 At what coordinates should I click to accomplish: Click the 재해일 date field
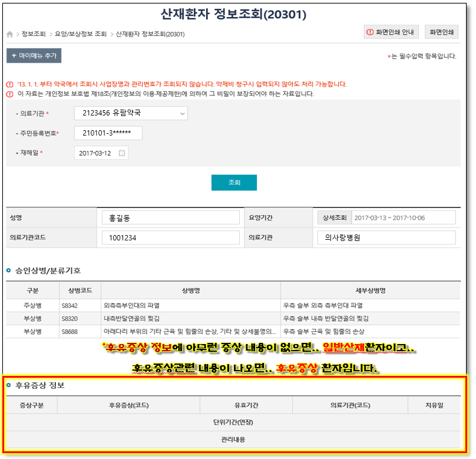click(x=96, y=153)
